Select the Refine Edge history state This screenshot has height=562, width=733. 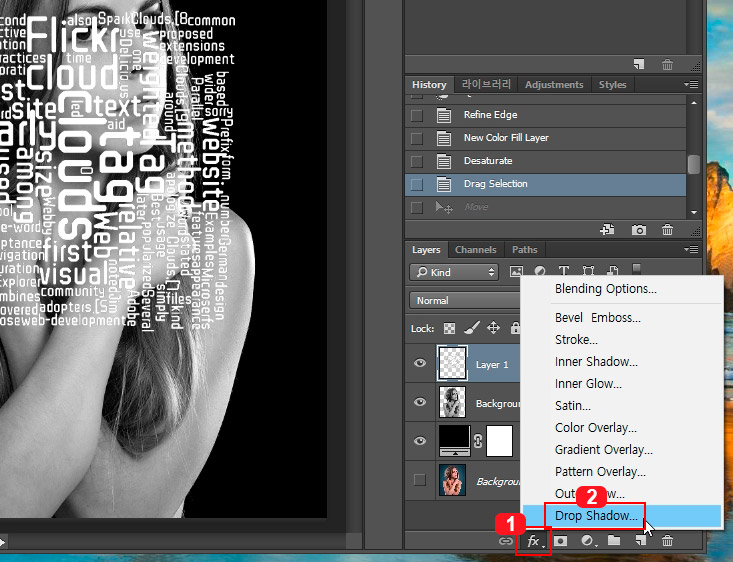click(546, 115)
